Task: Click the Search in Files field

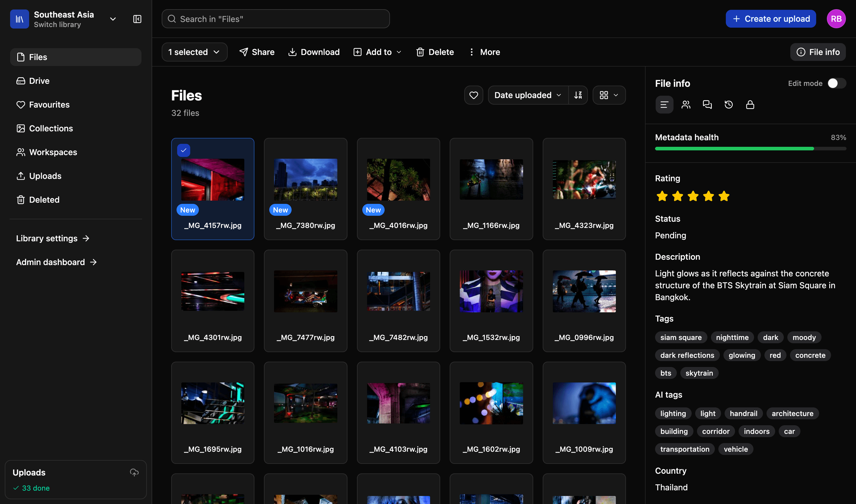Action: click(x=276, y=19)
